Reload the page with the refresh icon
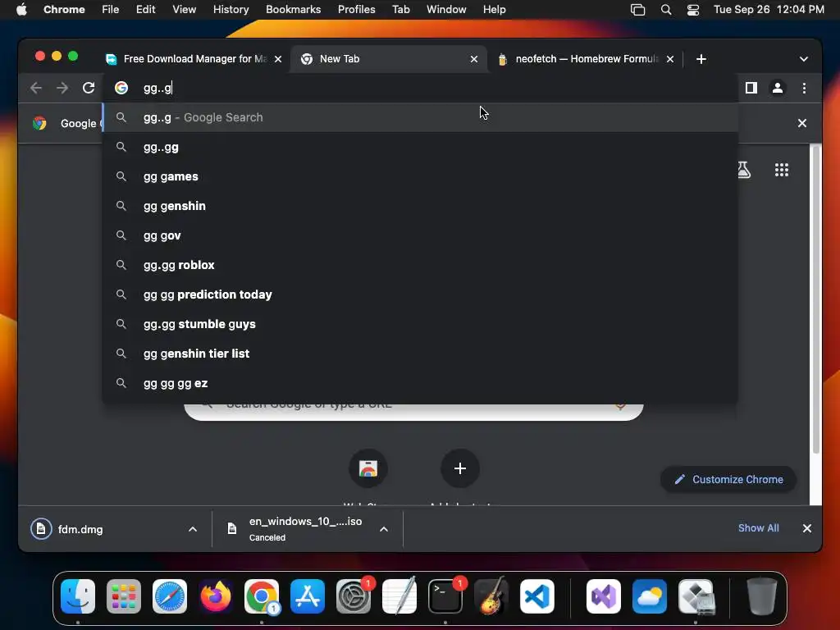The width and height of the screenshot is (840, 630). (89, 88)
